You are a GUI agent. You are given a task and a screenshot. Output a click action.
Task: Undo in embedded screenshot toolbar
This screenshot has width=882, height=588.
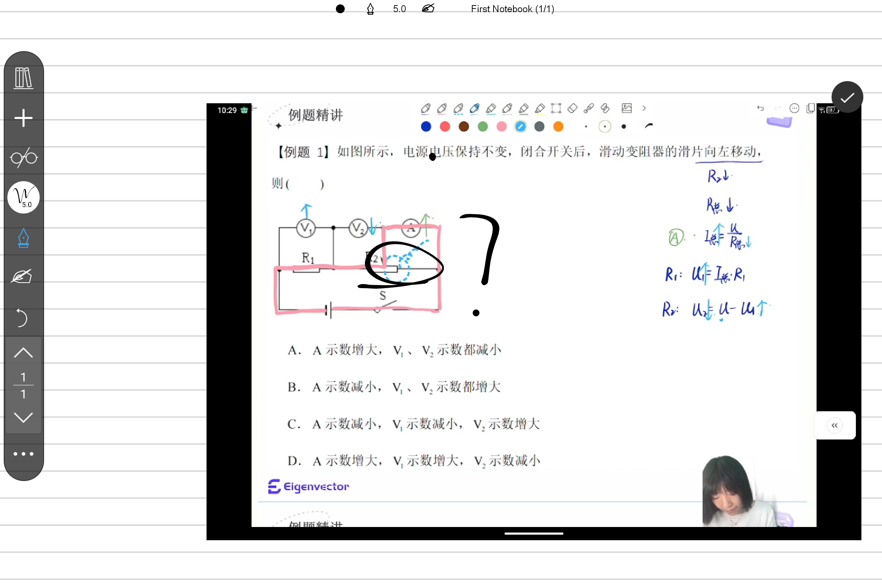(x=760, y=108)
